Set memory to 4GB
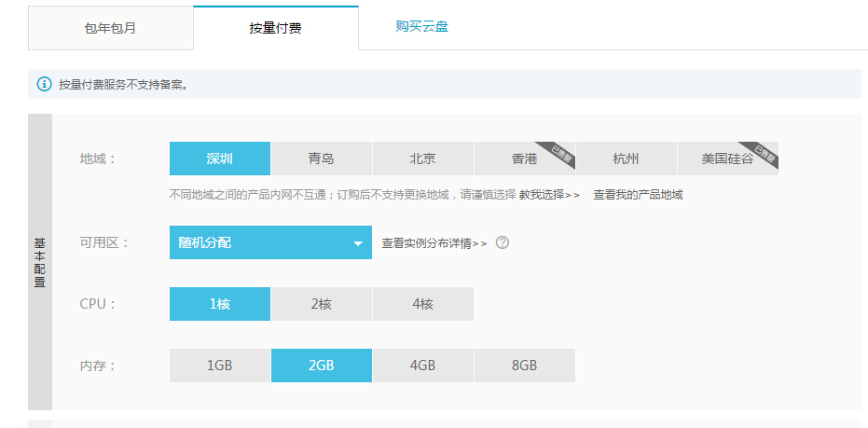This screenshot has width=868, height=428. pyautogui.click(x=422, y=366)
